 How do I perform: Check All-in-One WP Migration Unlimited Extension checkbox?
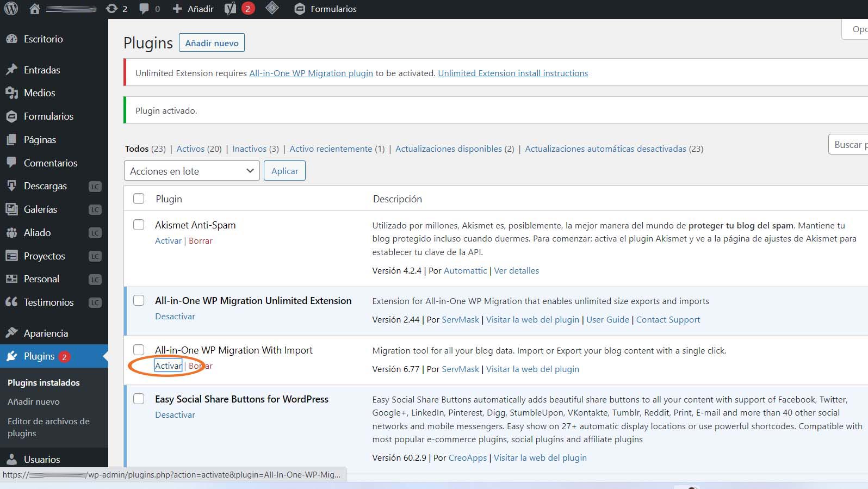tap(139, 300)
